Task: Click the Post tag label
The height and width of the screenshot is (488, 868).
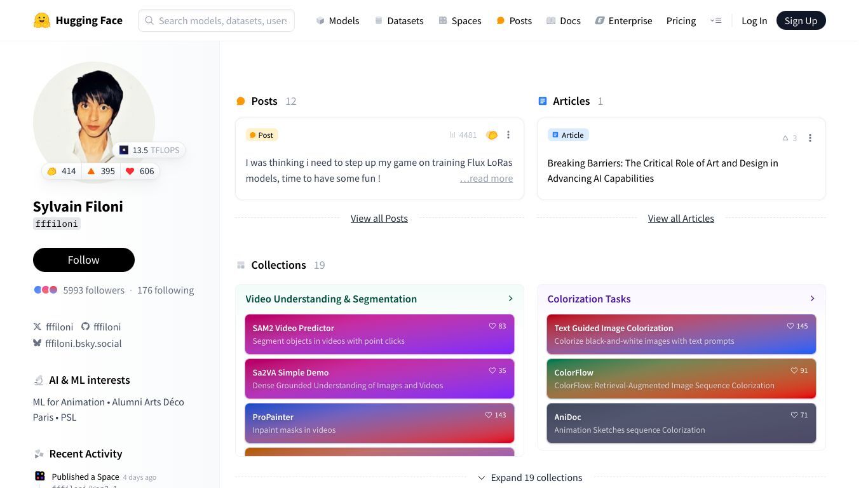Action: (x=262, y=135)
